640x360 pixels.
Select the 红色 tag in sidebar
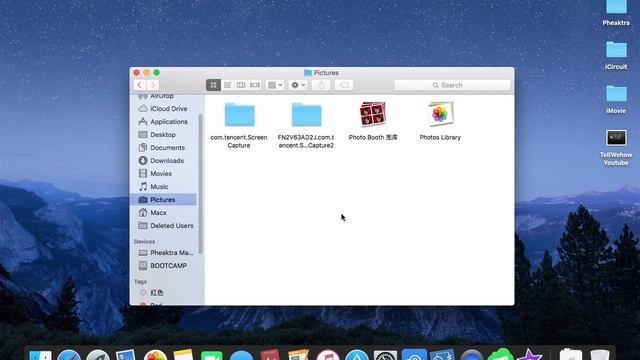pyautogui.click(x=163, y=293)
